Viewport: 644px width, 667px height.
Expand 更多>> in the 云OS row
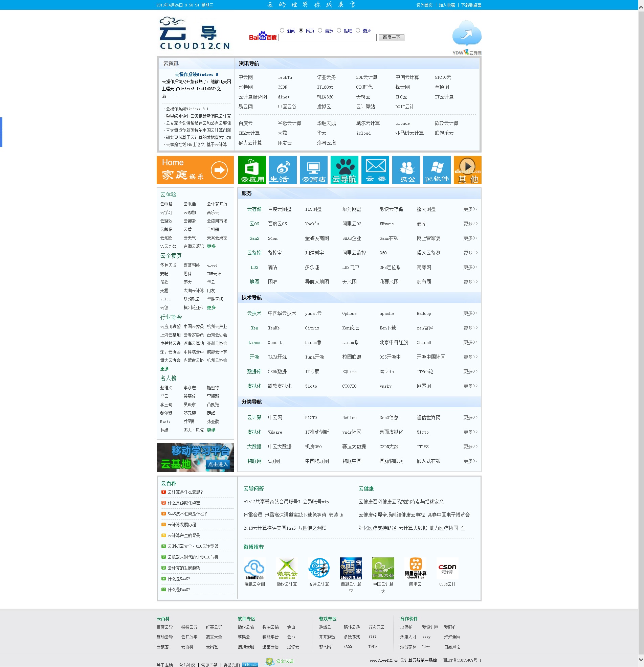(x=470, y=224)
